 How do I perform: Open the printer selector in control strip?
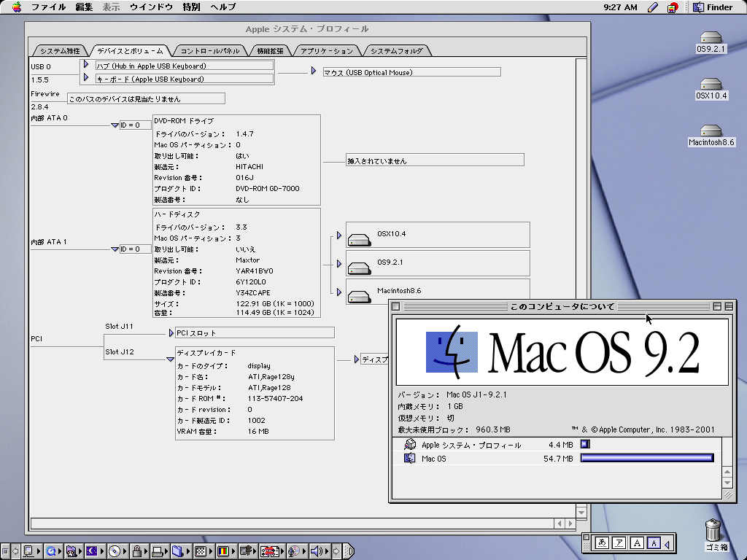coord(156,551)
